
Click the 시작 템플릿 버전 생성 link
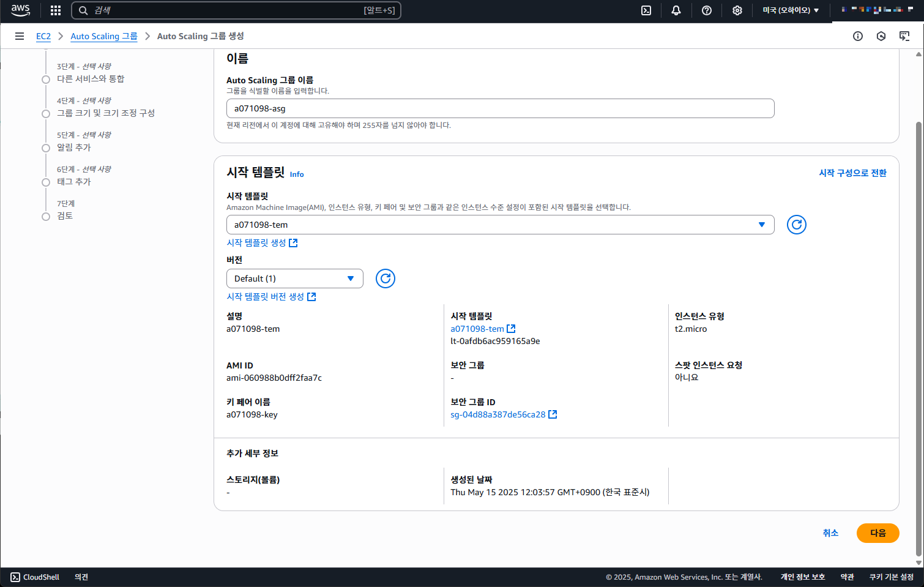[266, 297]
